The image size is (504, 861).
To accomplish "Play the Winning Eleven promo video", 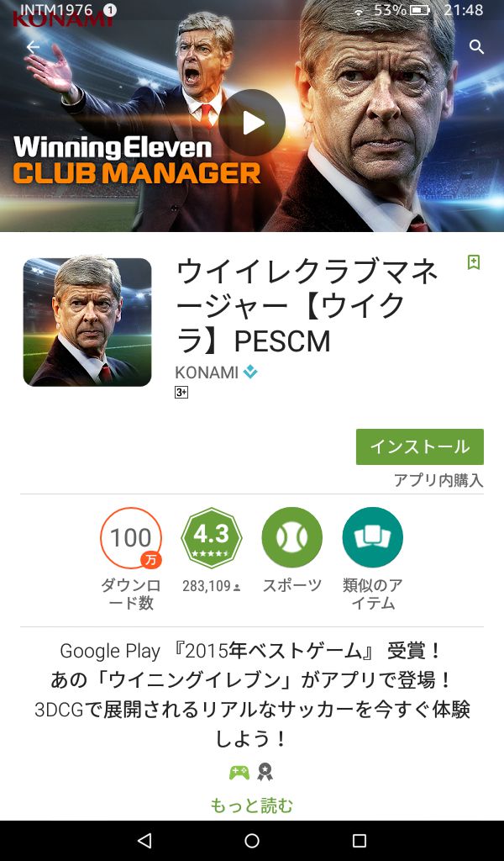I will pyautogui.click(x=252, y=123).
